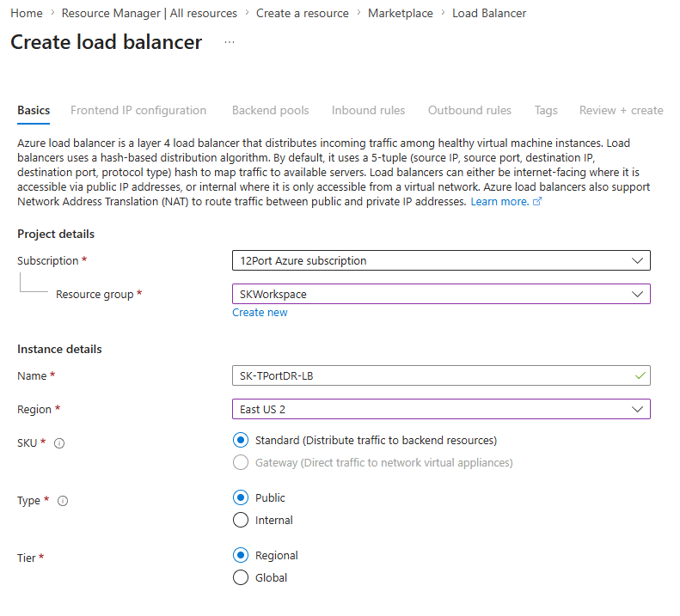Click the Project details heading
Image resolution: width=680 pixels, height=616 pixels.
point(56,234)
